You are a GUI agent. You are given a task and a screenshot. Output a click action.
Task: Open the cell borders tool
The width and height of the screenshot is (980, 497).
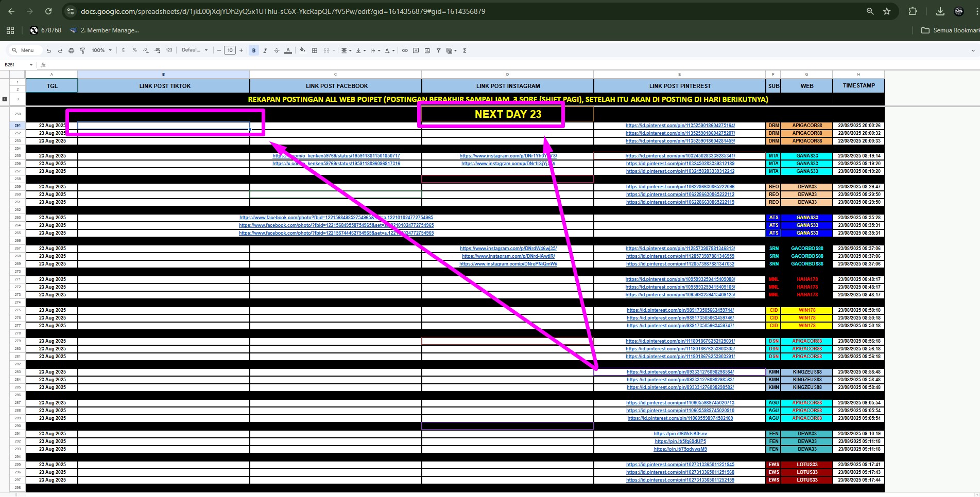tap(315, 50)
